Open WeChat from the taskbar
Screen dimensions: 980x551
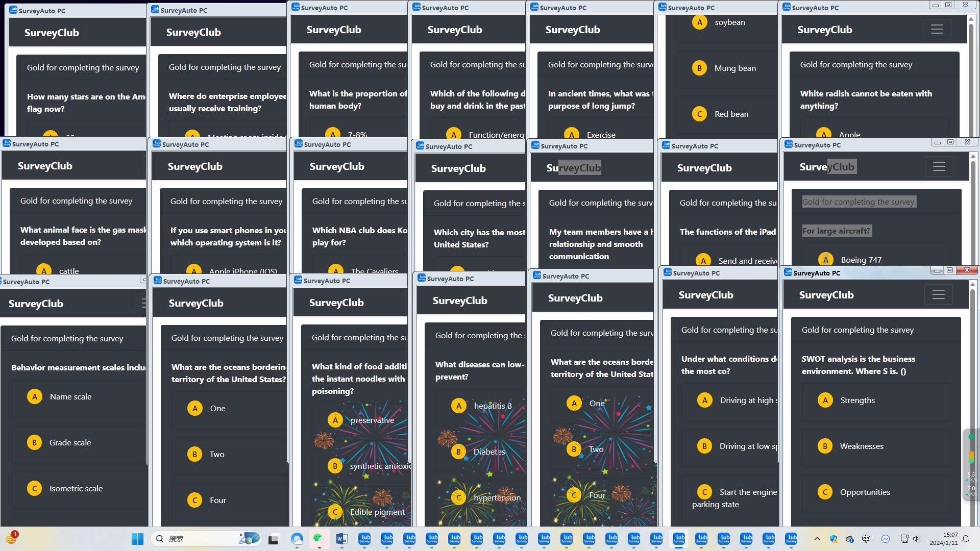point(319,539)
